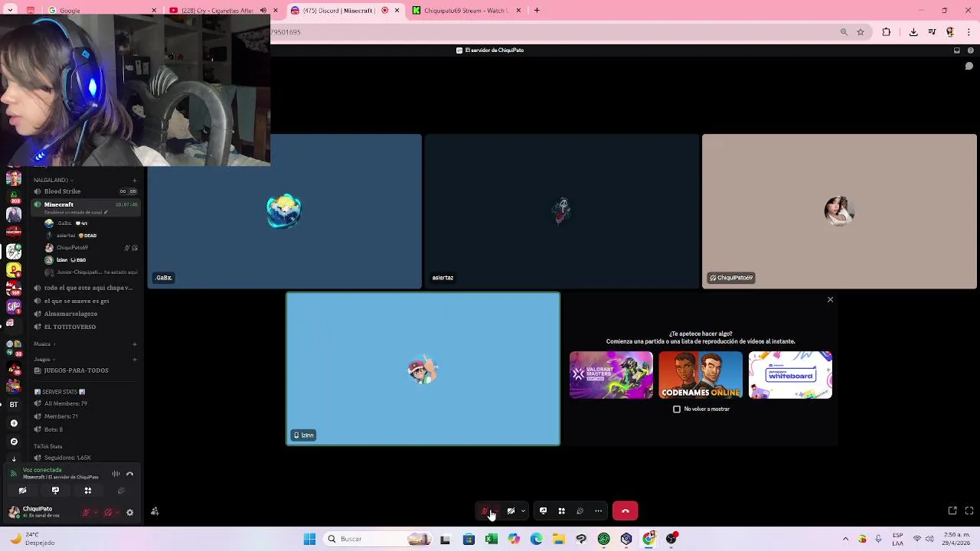Add channel to Musica category

pyautogui.click(x=134, y=344)
